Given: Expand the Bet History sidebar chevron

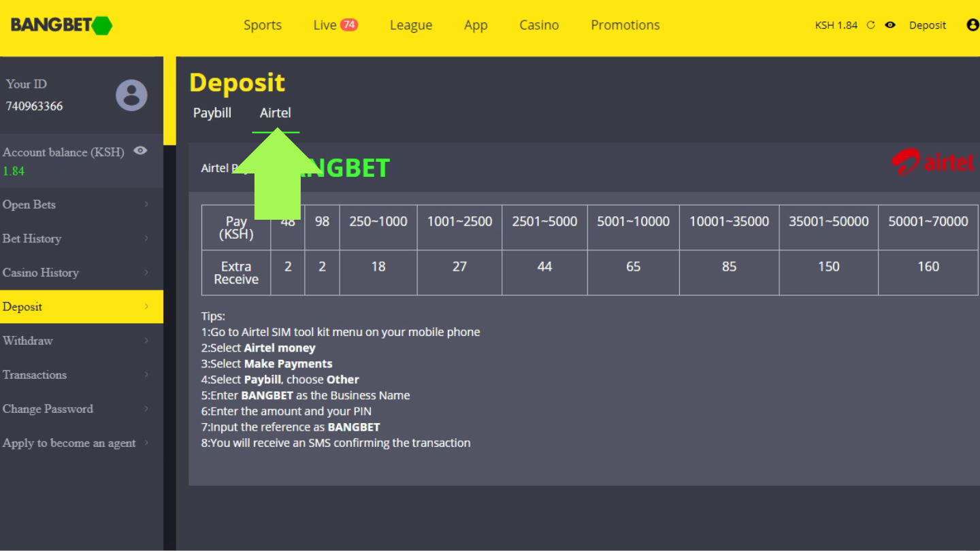Looking at the screenshot, I should click(x=146, y=239).
